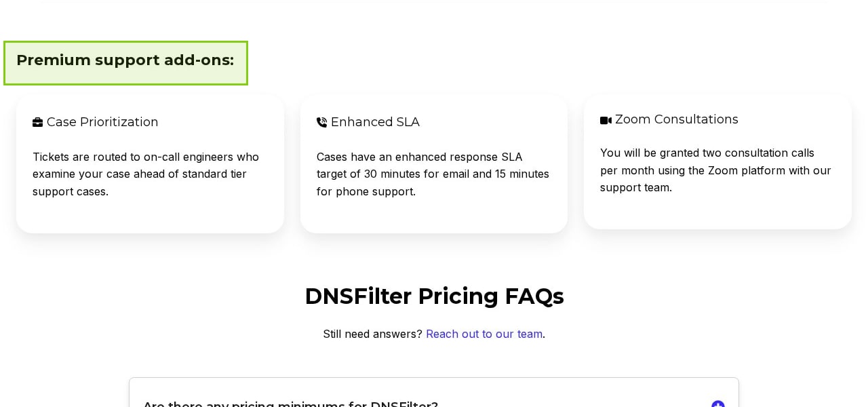The height and width of the screenshot is (407, 868).
Task: Select the Premium support add-ons heading
Action: coord(125,60)
